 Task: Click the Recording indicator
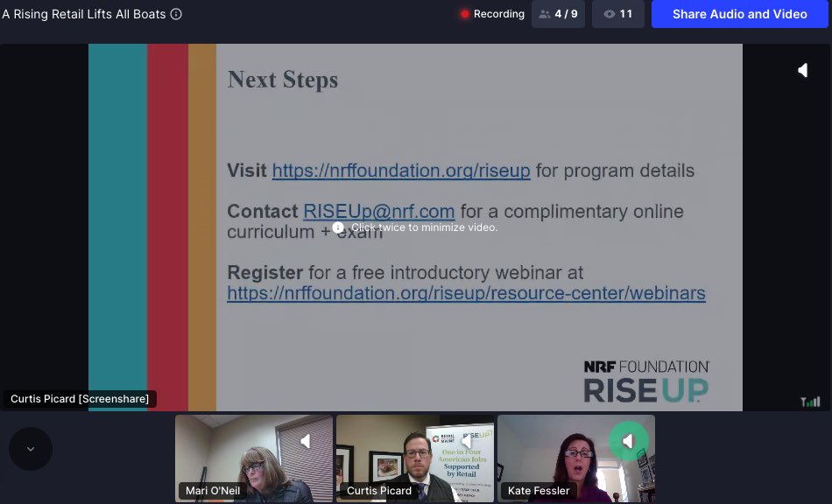point(492,14)
